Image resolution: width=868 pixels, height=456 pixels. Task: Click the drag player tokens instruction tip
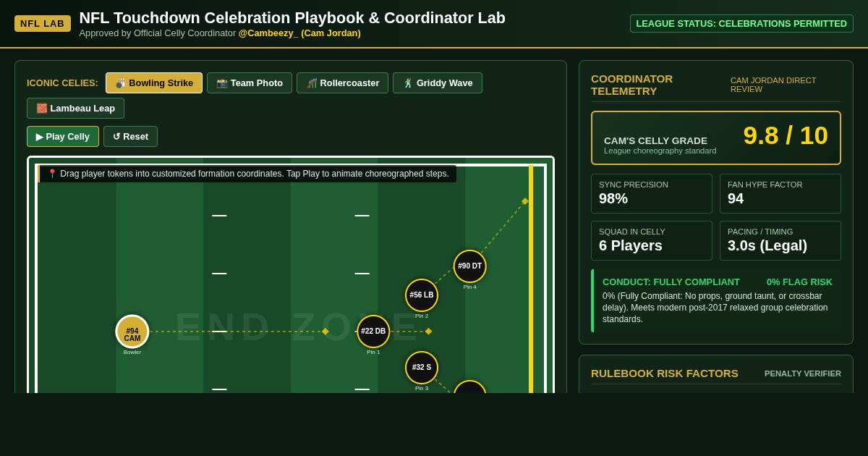click(x=247, y=174)
